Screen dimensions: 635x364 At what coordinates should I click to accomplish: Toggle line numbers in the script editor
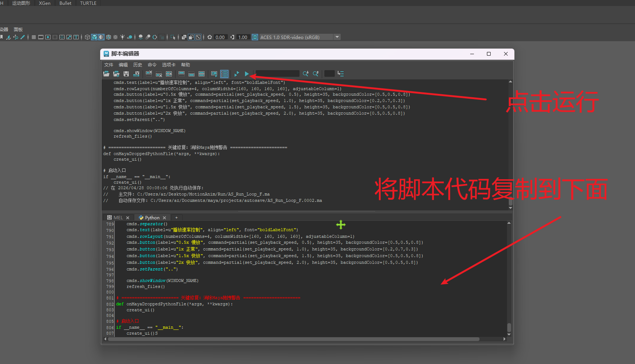coord(224,73)
